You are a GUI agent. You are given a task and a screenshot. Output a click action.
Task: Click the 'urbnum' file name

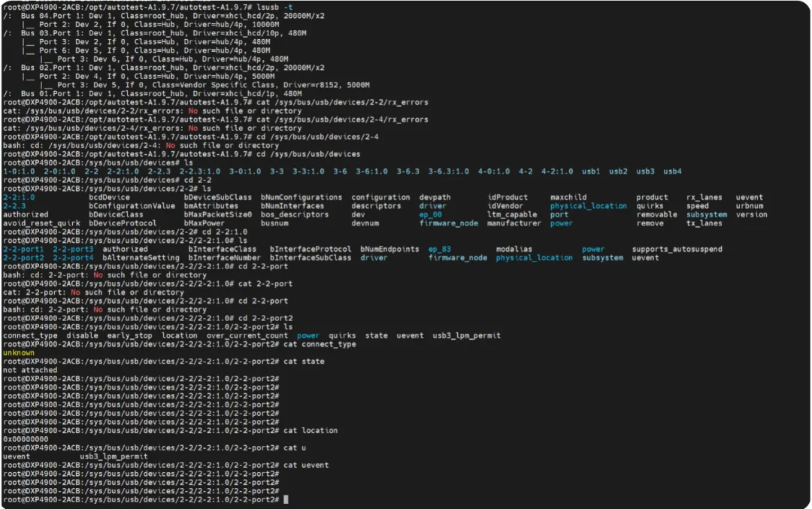click(750, 206)
